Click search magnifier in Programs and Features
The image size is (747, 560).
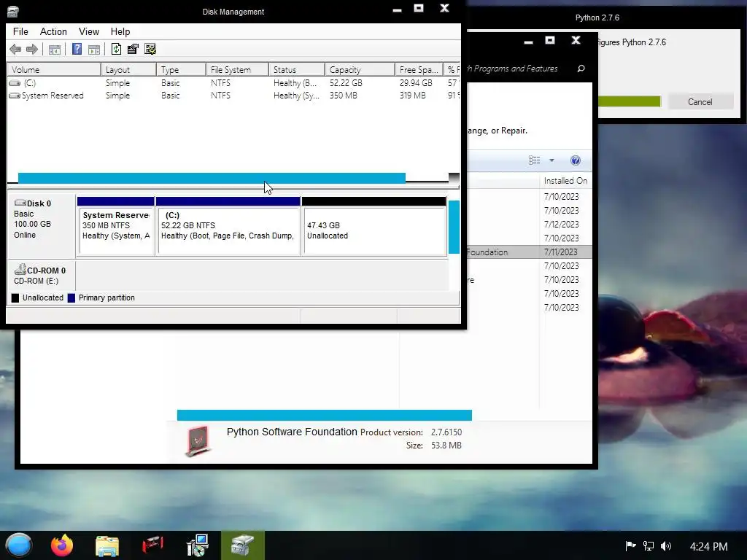click(x=581, y=69)
